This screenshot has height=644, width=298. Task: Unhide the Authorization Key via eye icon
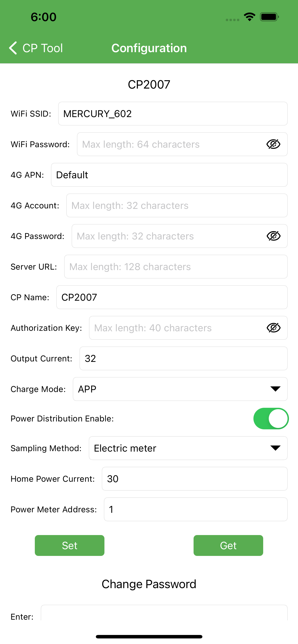pos(273,328)
